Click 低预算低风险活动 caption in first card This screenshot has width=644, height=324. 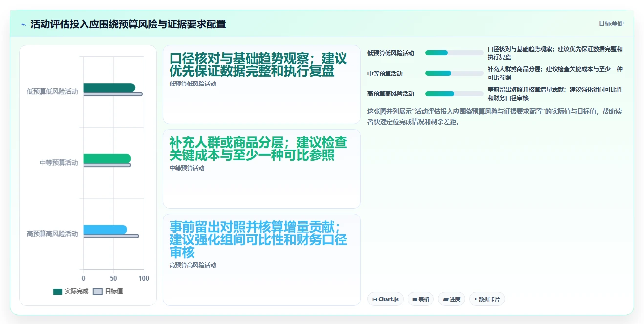193,84
